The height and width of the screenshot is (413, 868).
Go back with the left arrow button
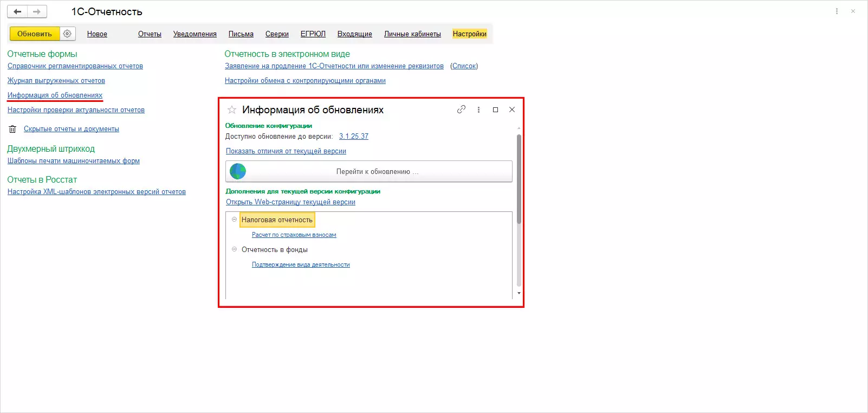click(x=17, y=11)
